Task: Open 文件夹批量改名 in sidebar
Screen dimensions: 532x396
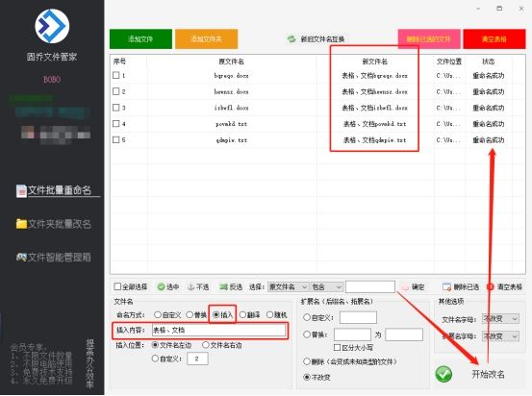Action: pos(54,224)
